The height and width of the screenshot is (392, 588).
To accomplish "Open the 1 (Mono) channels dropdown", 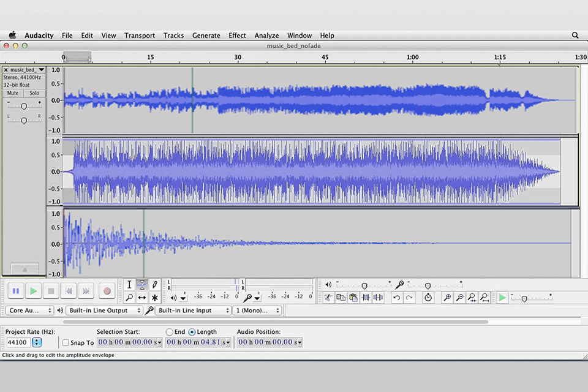I will tap(257, 311).
